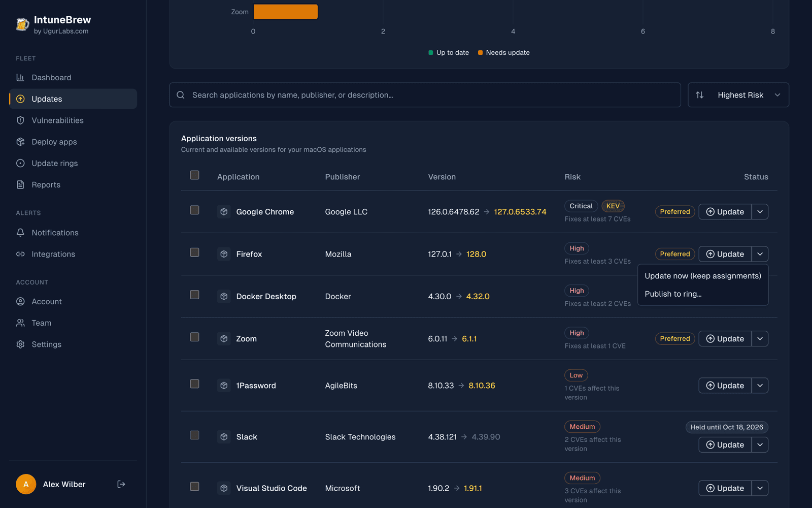
Task: Select the Updates item in the sidebar
Action: click(73, 99)
